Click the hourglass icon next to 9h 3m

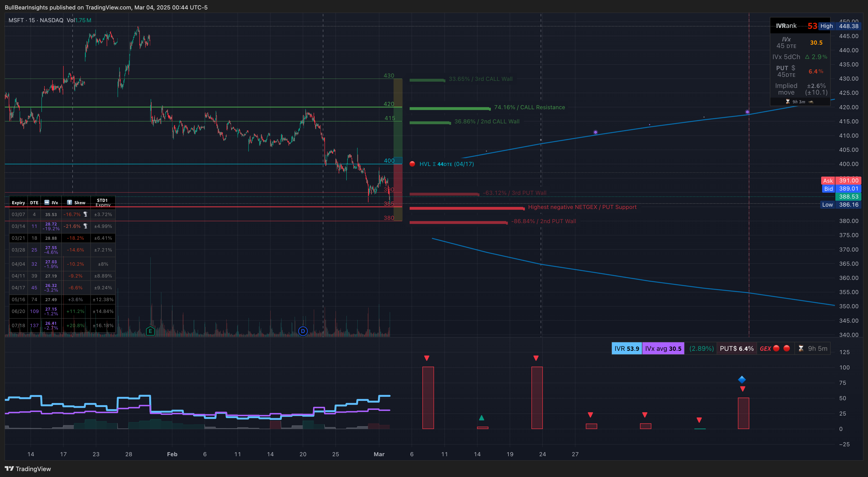point(788,102)
